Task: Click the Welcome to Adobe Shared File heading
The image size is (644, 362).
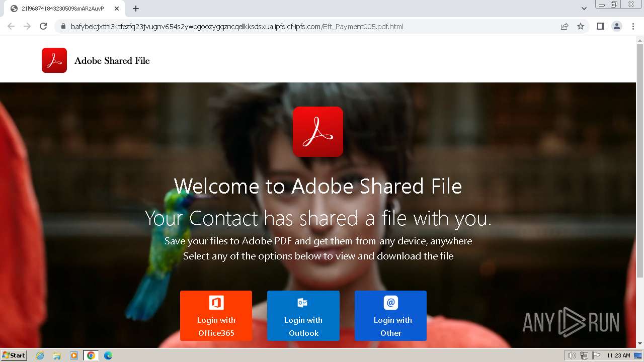Action: (x=318, y=186)
